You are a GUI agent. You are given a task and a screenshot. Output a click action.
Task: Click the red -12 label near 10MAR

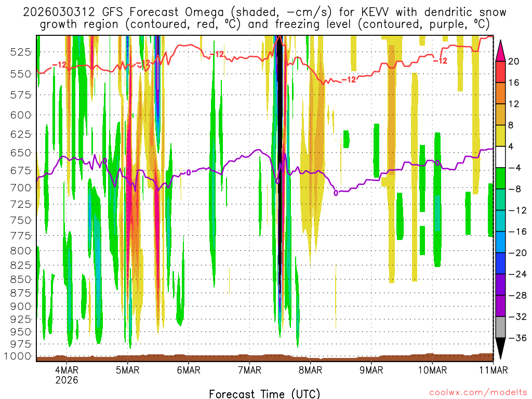(441, 61)
